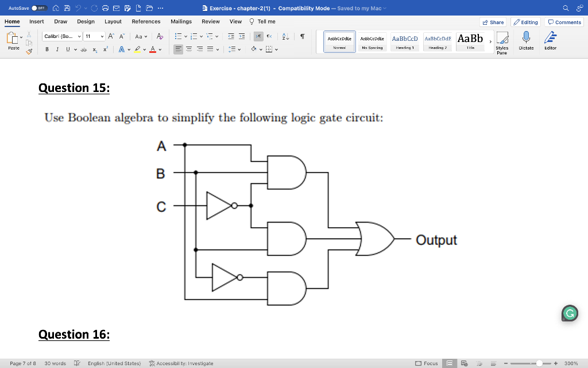Viewport: 588px width, 368px height.
Task: Apply a bulleted list
Action: [179, 36]
